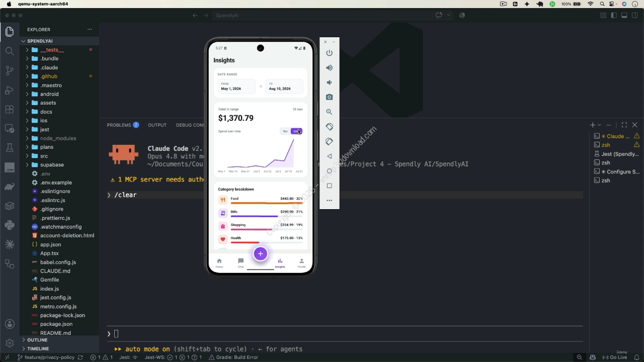Open the Search view in activity bar
Image resolution: width=644 pixels, height=362 pixels.
coord(10,51)
